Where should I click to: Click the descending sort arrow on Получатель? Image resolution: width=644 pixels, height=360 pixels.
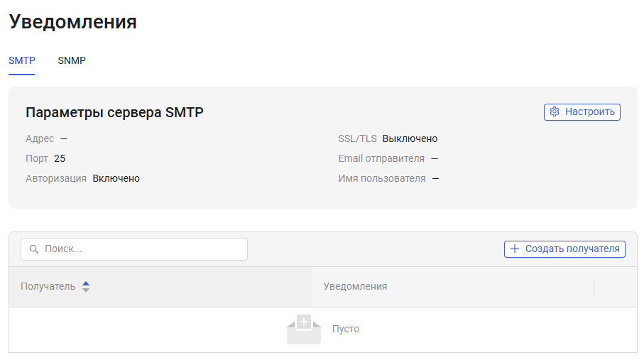86,290
